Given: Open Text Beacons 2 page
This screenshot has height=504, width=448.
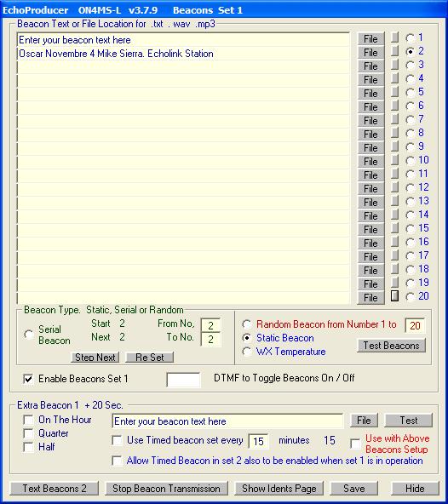Looking at the screenshot, I should (x=55, y=489).
